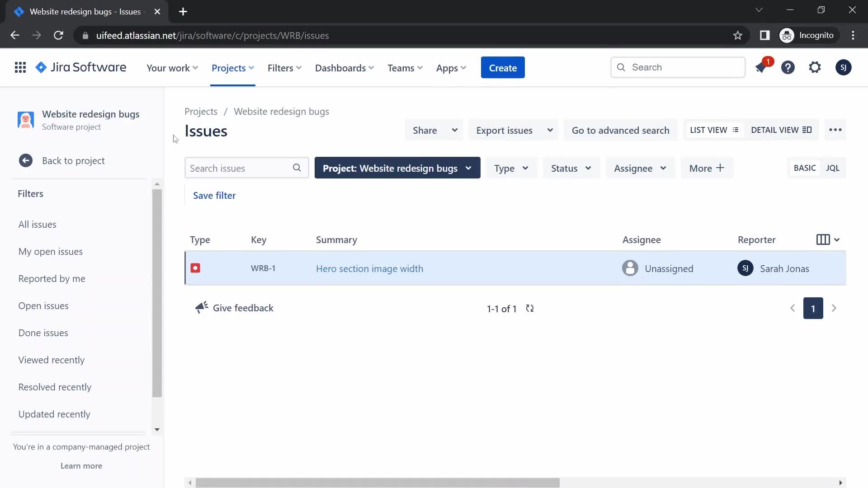Open the Teams menu
Screen dimensions: 868x488
click(x=405, y=68)
